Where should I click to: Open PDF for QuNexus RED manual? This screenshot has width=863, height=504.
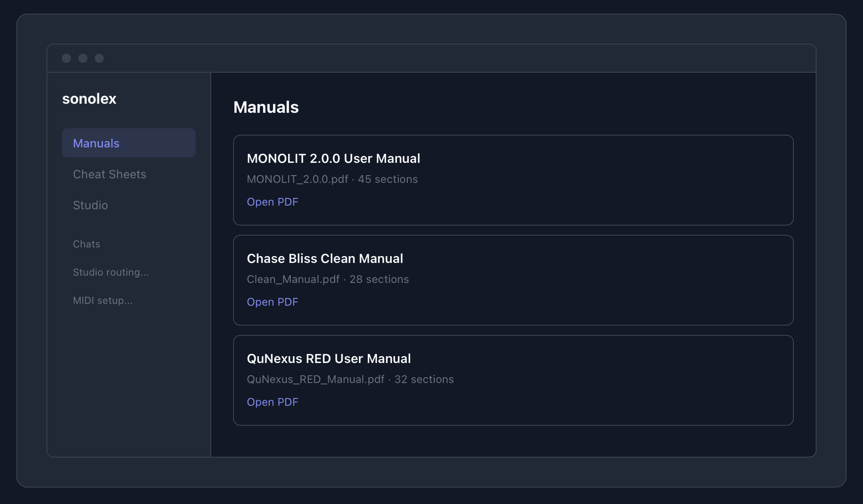coord(272,402)
